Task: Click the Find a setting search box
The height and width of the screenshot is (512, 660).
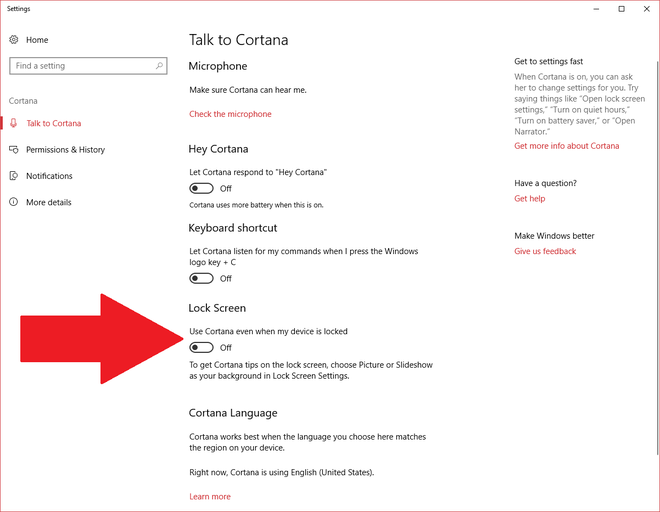Action: [80, 66]
